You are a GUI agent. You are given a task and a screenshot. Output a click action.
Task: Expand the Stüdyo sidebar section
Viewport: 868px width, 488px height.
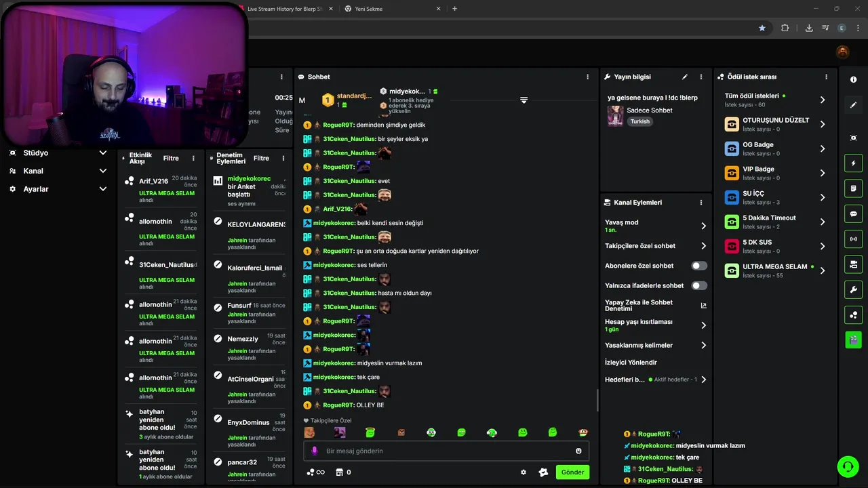point(58,153)
